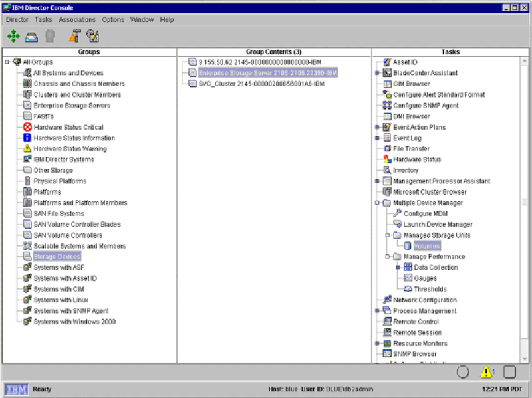
Task: Click the Data Collection icon
Action: [x=408, y=268]
